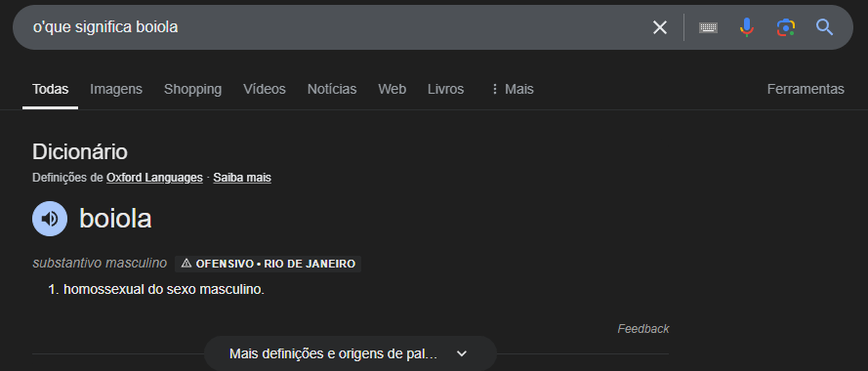Click the Dicionário heading
The width and height of the screenshot is (868, 371).
[80, 151]
